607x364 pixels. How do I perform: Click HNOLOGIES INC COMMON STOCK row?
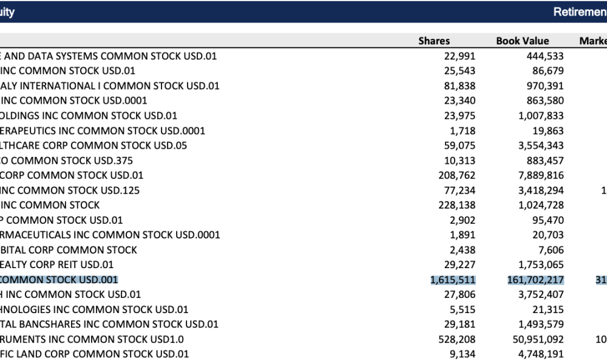click(94, 309)
